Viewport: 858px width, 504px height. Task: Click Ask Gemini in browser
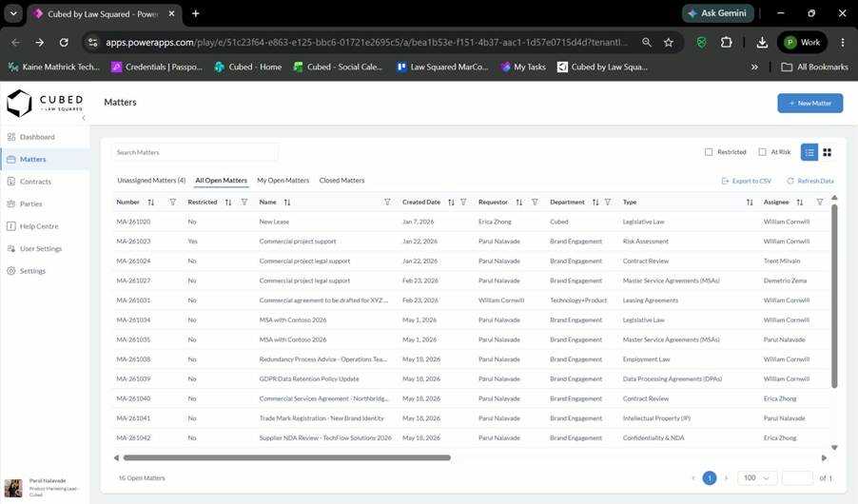click(717, 13)
